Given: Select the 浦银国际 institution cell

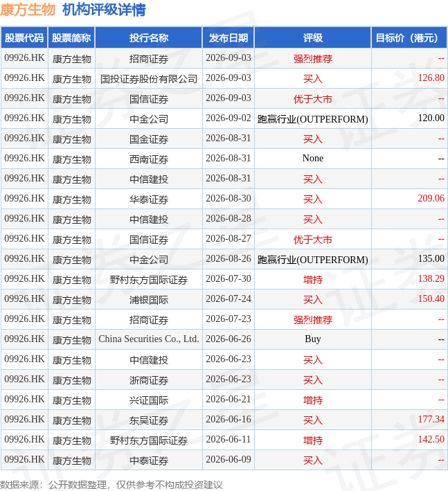Looking at the screenshot, I should coord(149,299).
